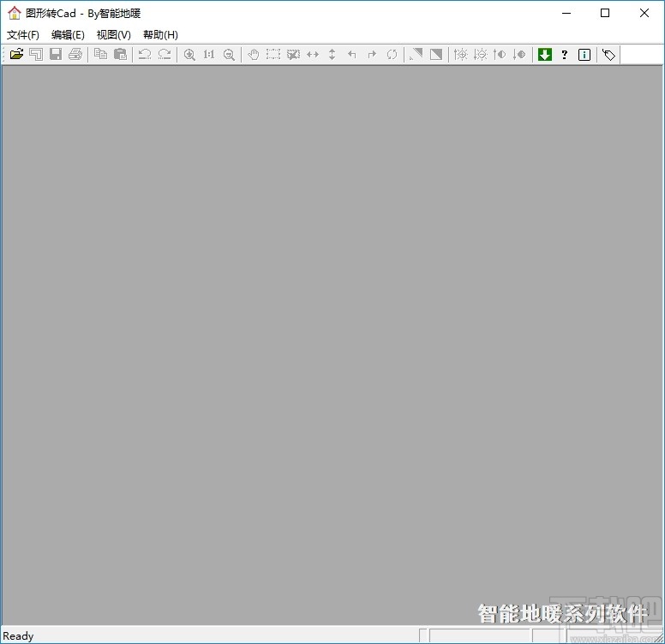Click the Redo arrow icon

(165, 54)
